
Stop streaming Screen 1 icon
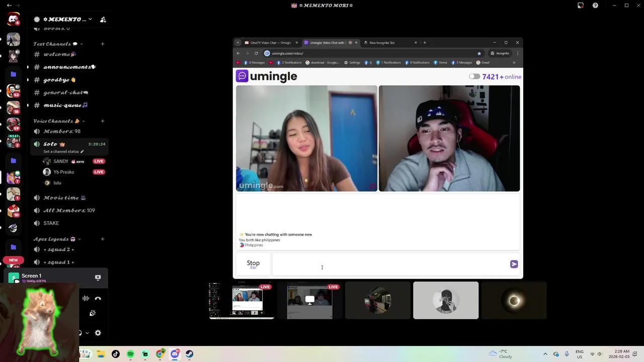[x=98, y=278]
